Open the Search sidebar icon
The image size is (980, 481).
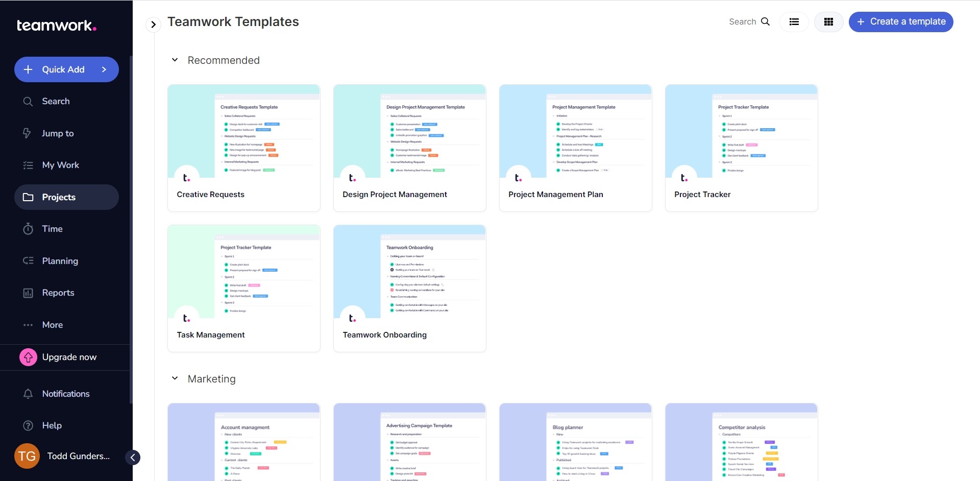click(x=28, y=101)
